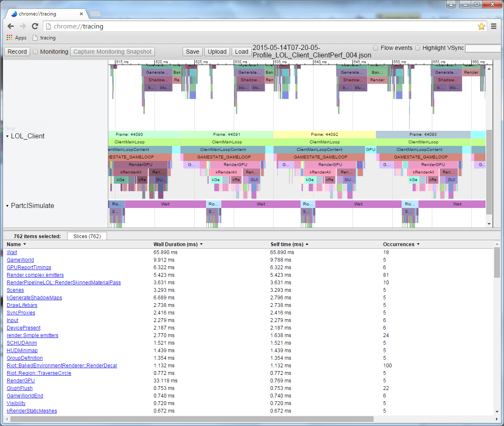504x426 pixels.
Task: Sort by Wall Duration column arrow
Action: 201,244
